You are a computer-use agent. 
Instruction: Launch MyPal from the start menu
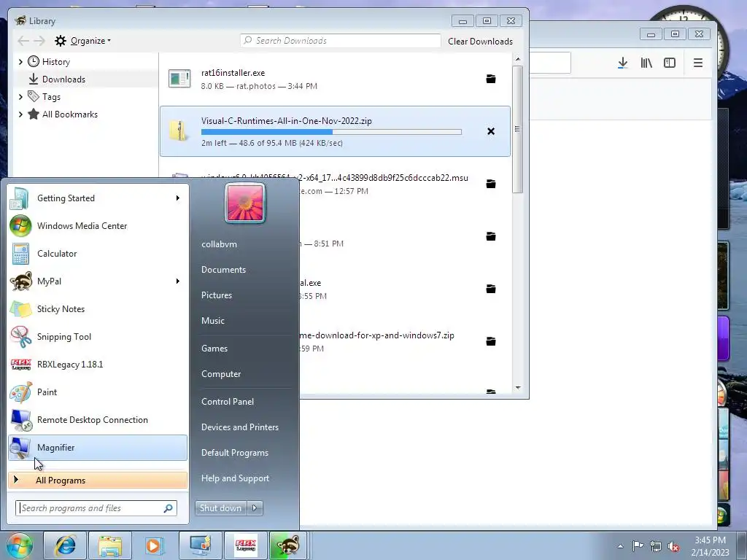[98, 281]
